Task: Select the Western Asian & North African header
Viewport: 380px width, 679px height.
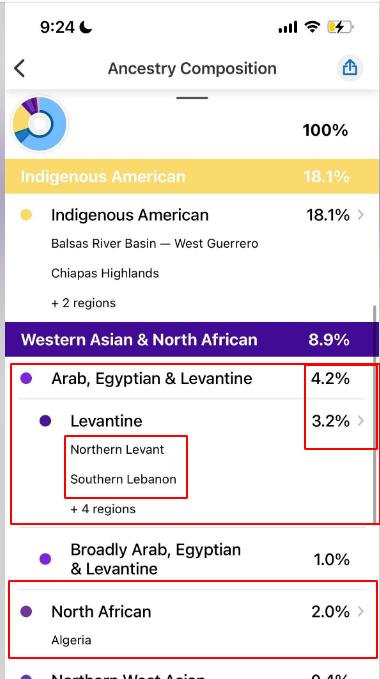Action: (x=190, y=340)
